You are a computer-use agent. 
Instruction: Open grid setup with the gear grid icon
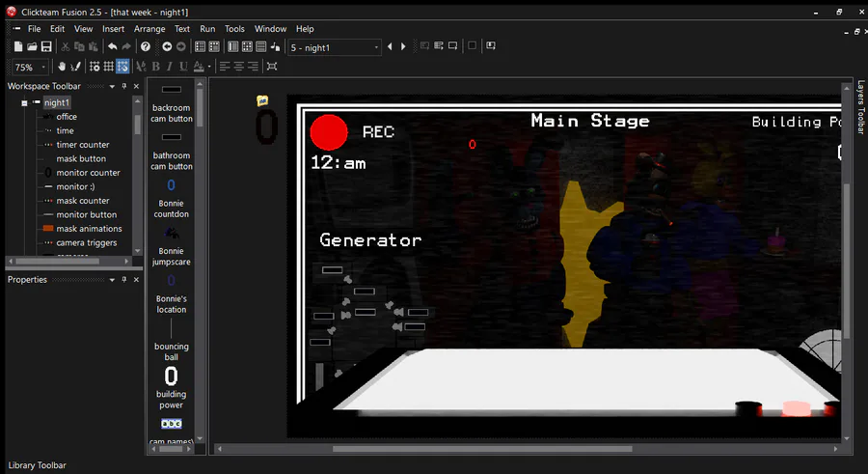[95, 67]
